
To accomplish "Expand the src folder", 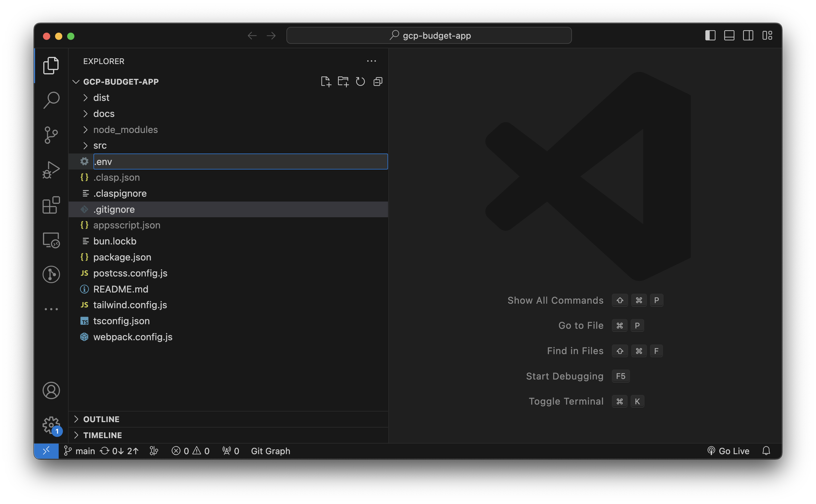I will point(100,146).
